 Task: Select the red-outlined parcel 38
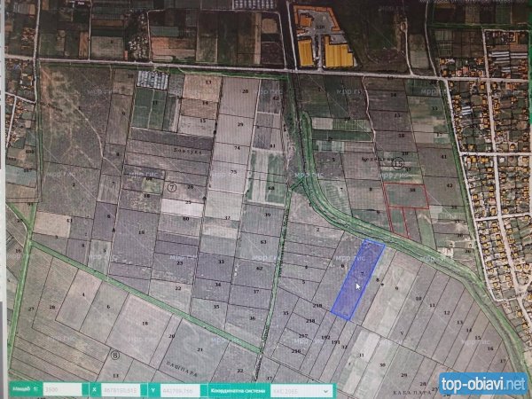406,195
